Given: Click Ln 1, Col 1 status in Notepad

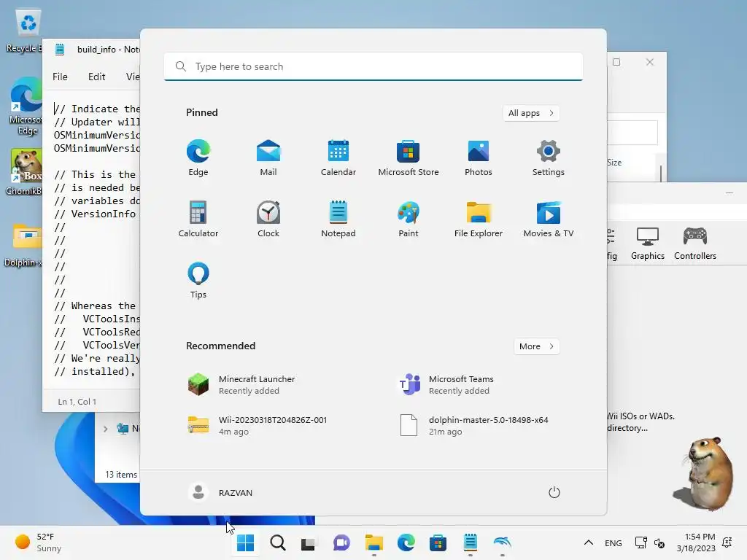Looking at the screenshot, I should click(77, 402).
